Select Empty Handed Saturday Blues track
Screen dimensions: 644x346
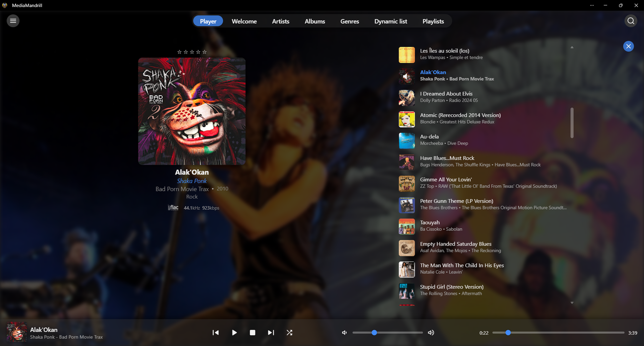(x=484, y=247)
